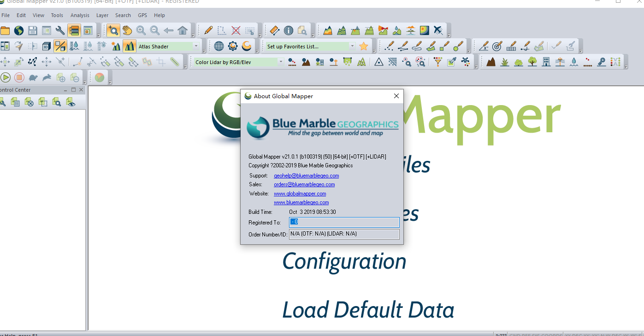Open the www.globalmapper.com link

[300, 194]
